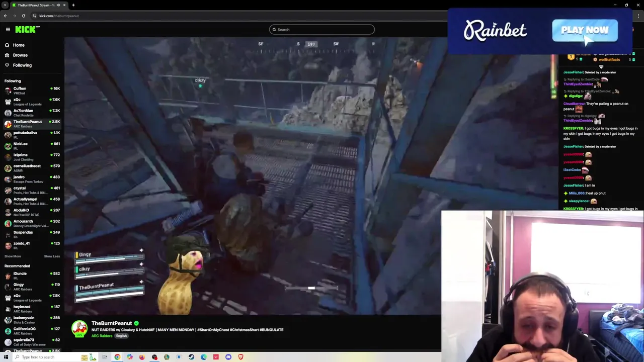This screenshot has width=644, height=362.
Task: Open corneliusthecat ASMR channel
Action: tap(32, 168)
